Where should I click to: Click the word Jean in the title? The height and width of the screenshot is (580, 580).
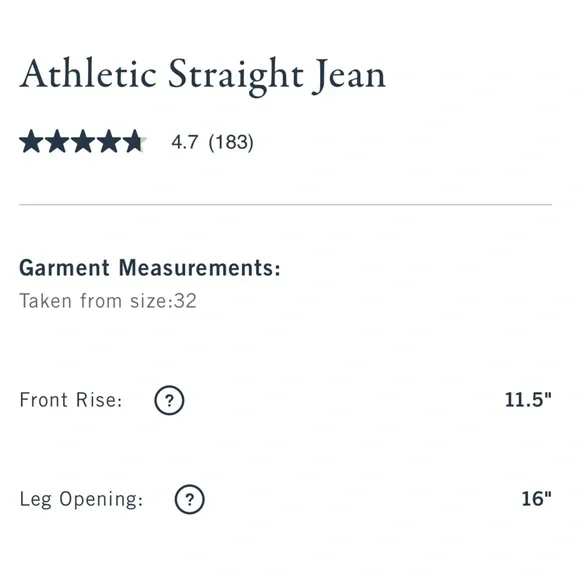pos(349,76)
